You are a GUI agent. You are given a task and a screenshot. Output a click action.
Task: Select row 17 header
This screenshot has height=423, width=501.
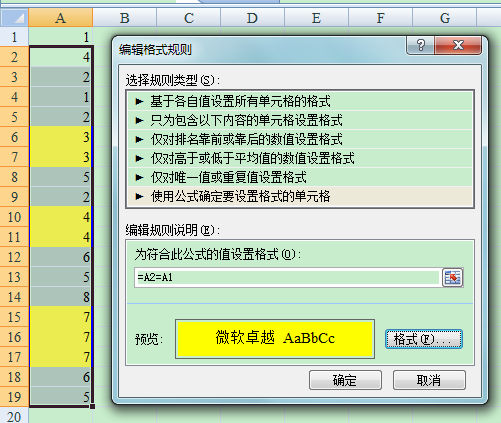click(x=14, y=357)
